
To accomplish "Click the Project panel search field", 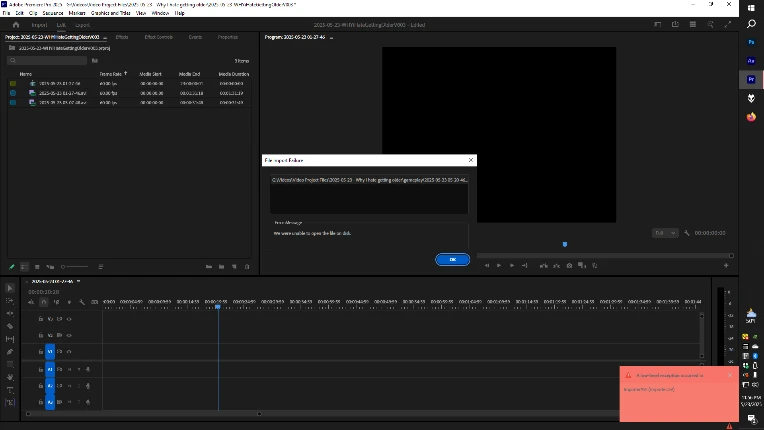I will pyautogui.click(x=47, y=60).
